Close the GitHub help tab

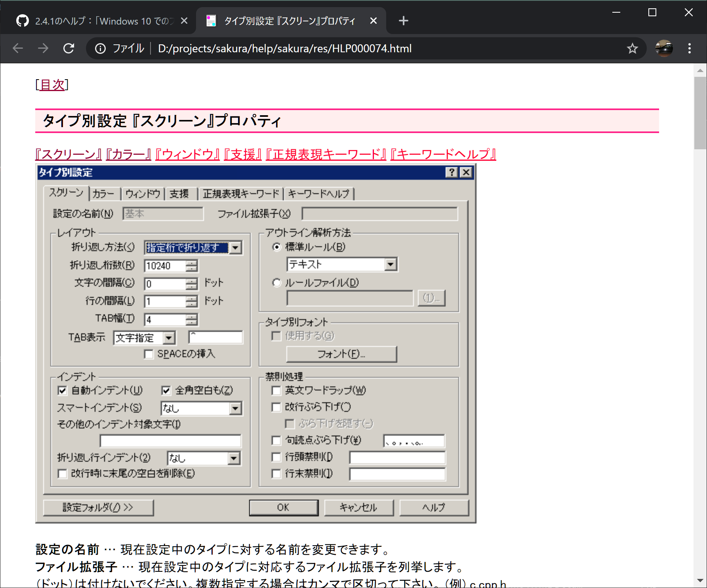click(x=184, y=21)
